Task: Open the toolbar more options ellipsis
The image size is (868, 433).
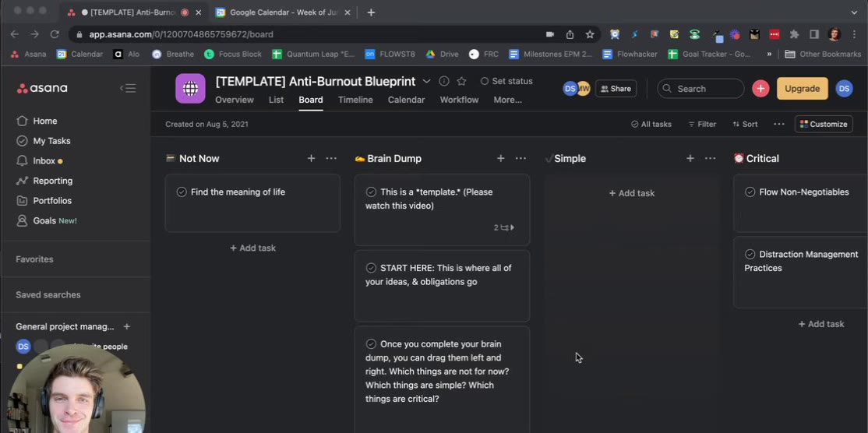Action: (779, 125)
